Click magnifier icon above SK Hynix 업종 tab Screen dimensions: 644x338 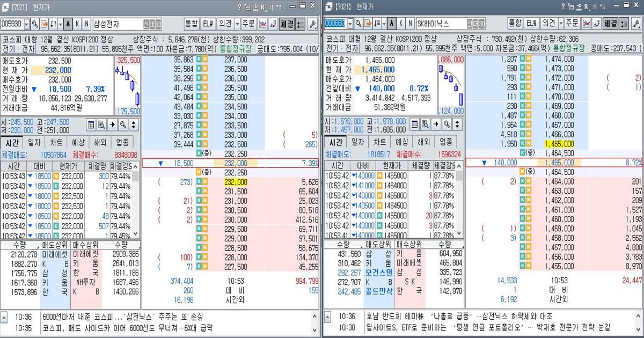pos(447,124)
